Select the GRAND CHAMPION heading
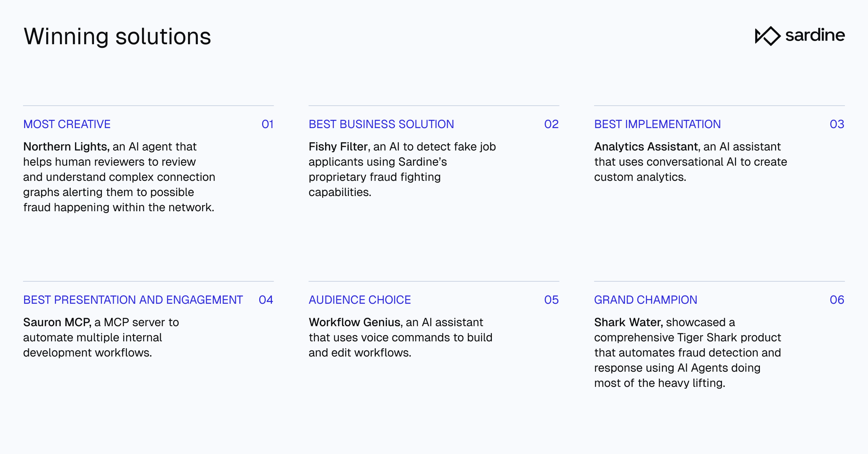This screenshot has height=454, width=868. tap(645, 300)
